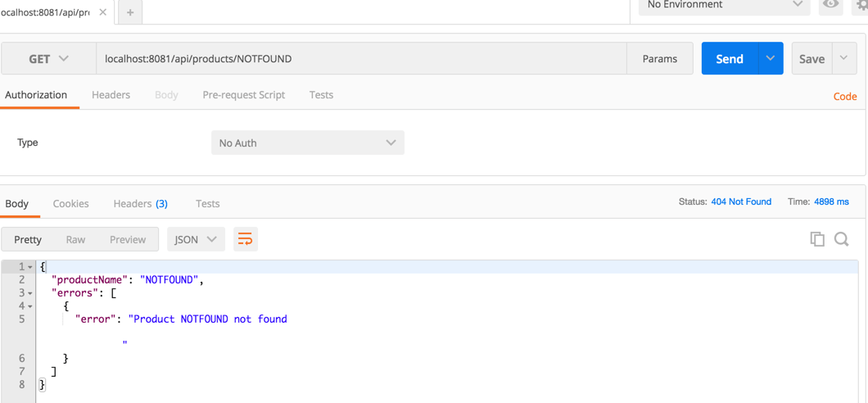Collapse the JSON fold arrow on line 1

click(30, 267)
